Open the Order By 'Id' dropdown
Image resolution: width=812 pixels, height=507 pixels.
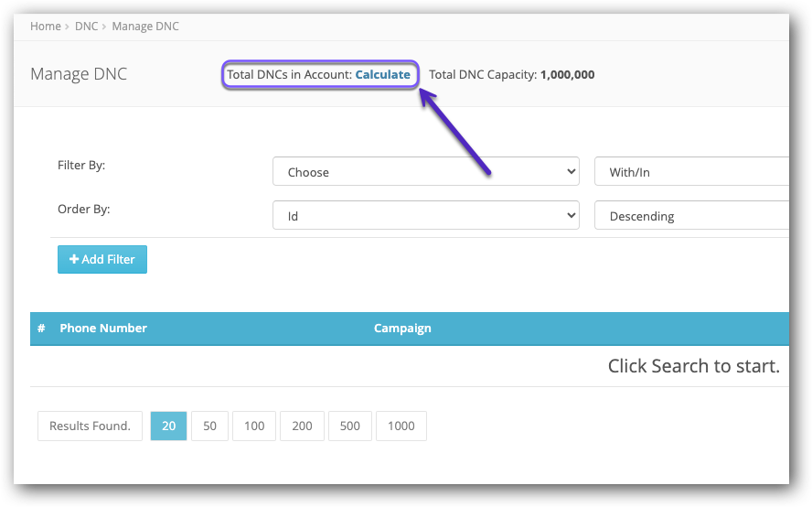click(x=425, y=217)
